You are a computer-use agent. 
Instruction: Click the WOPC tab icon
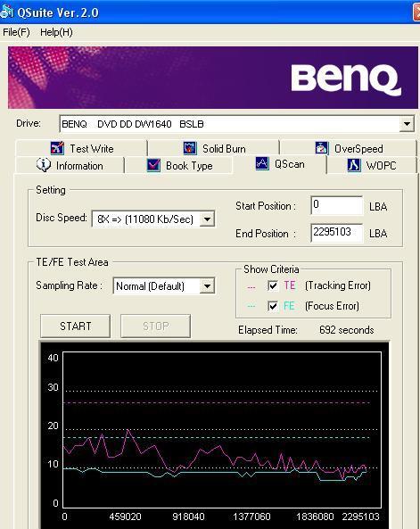point(354,165)
